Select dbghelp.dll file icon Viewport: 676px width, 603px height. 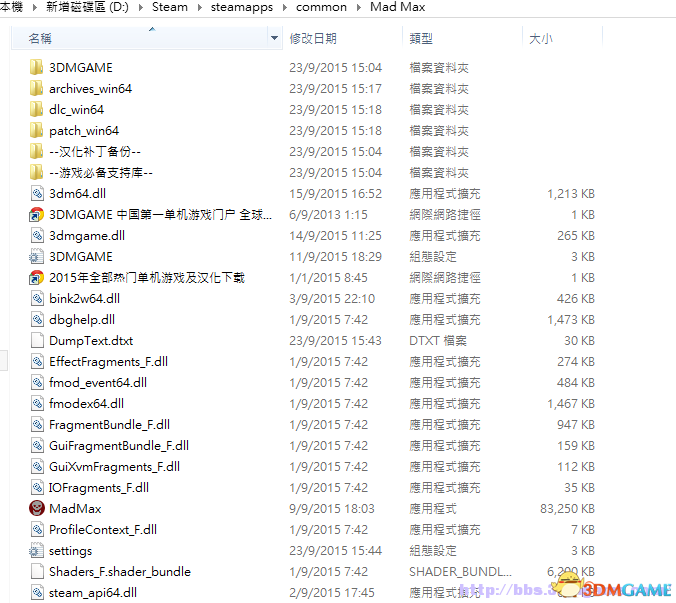coord(37,319)
